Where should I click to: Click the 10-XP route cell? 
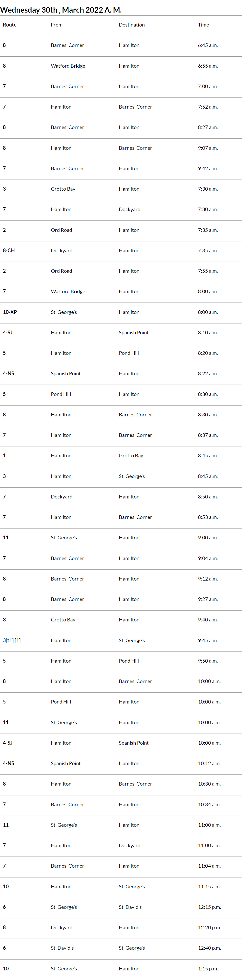(10, 312)
